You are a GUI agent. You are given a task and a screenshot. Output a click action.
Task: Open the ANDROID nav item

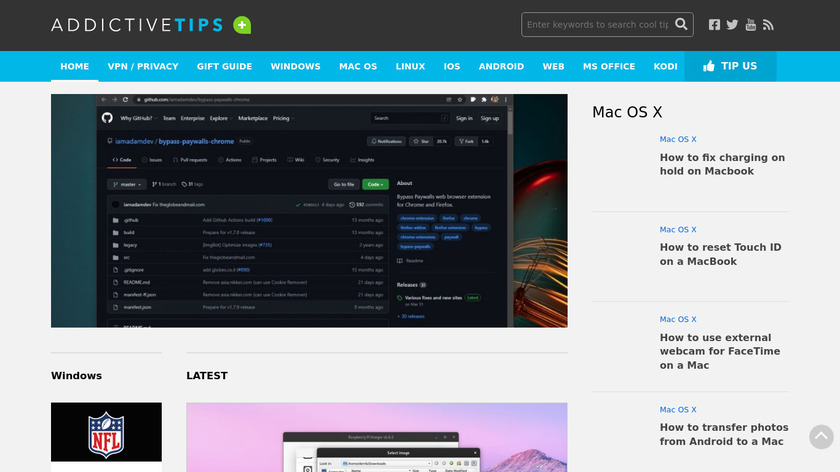(501, 66)
